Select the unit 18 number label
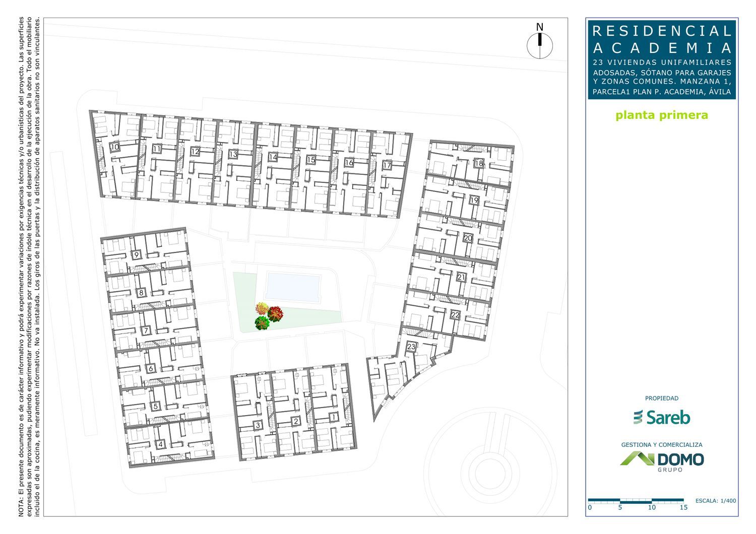Viewport: 756px width, 534px height. 478,163
